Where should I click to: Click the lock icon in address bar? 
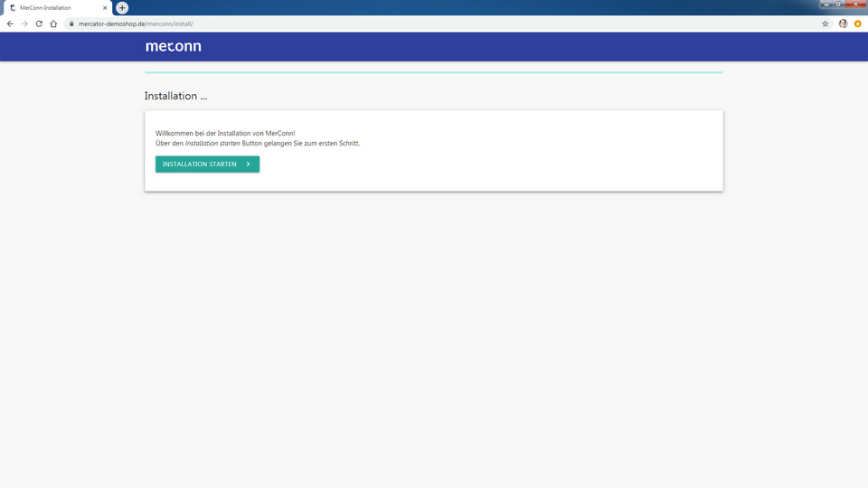71,23
